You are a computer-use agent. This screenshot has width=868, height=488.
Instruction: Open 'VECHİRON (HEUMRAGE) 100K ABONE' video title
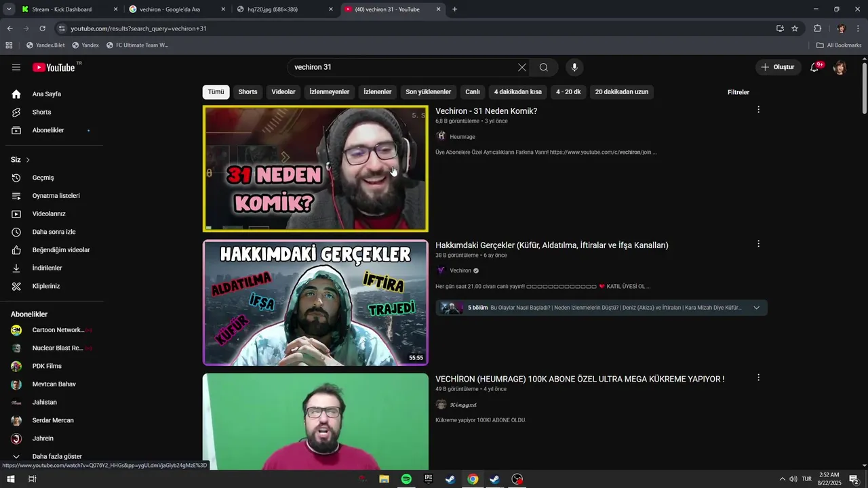580,379
